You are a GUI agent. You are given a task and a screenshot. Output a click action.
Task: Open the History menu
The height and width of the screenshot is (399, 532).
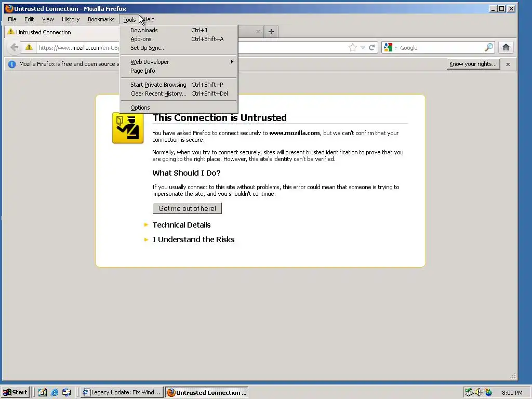click(x=71, y=19)
